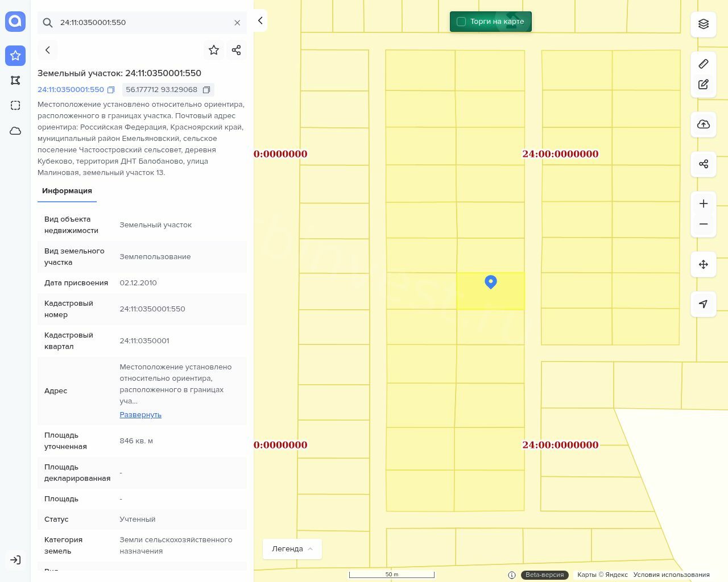Screen dimensions: 728x582
Task: Enable the Торги на карте checkbox
Action: tap(461, 22)
